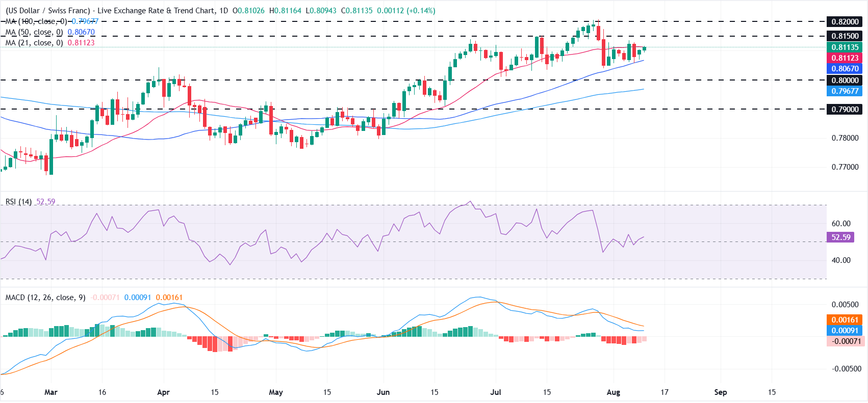This screenshot has width=868, height=403.
Task: Click the 0.82000 price level label
Action: point(845,21)
